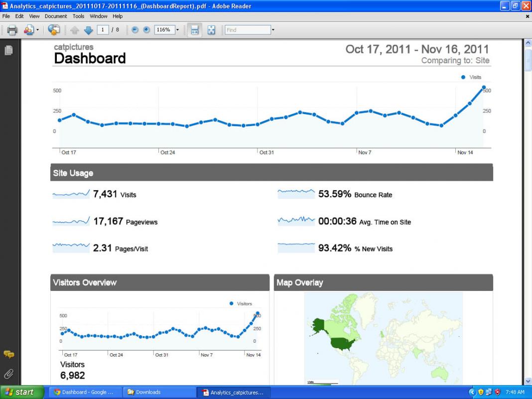Click the Oct 17, 2011 - Nov 16, 2011 date range

pyautogui.click(x=417, y=49)
